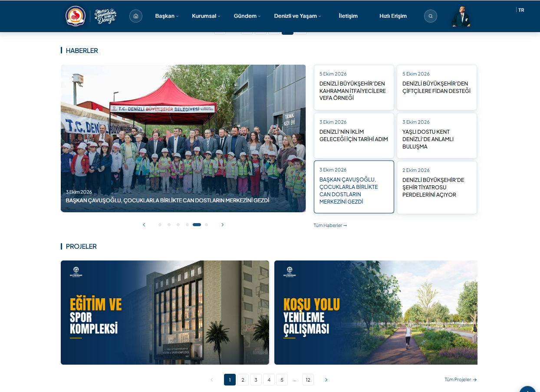The image size is (540, 392).
Task: Expand the Denizli ve Yaşam dropdown menu
Action: [x=298, y=16]
